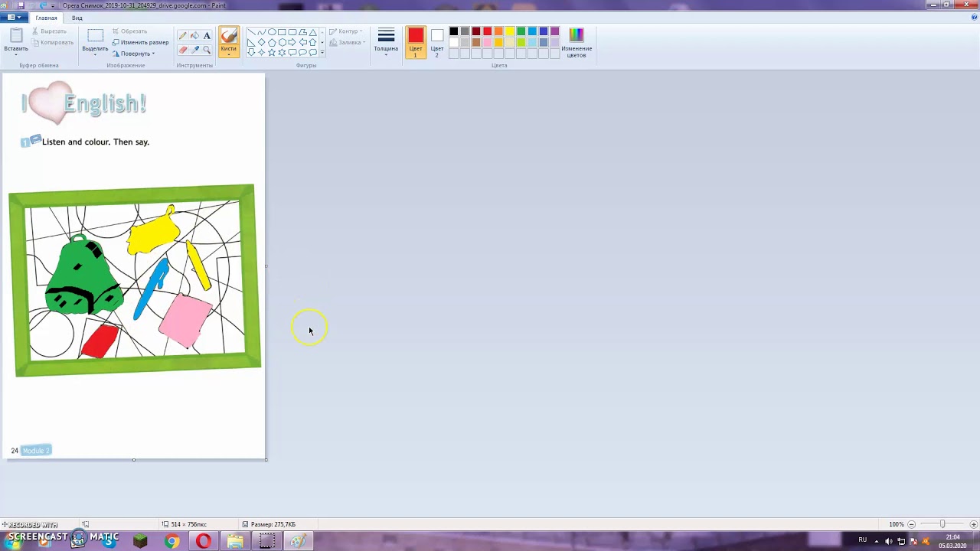Choose the yellow color swatch
980x551 pixels.
click(510, 31)
